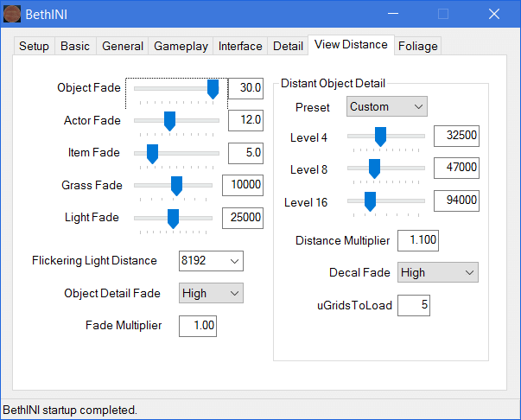
Task: Click the Light Fade value field
Action: pos(243,218)
